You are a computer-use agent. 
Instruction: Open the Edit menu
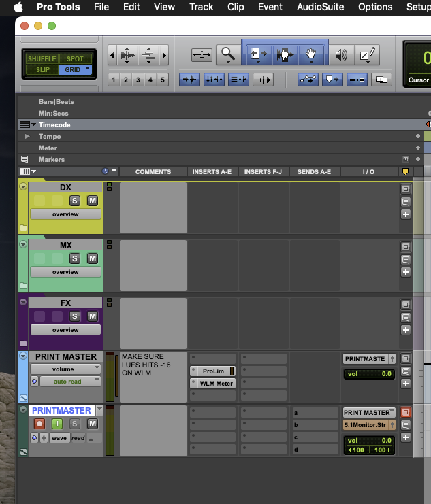[131, 7]
